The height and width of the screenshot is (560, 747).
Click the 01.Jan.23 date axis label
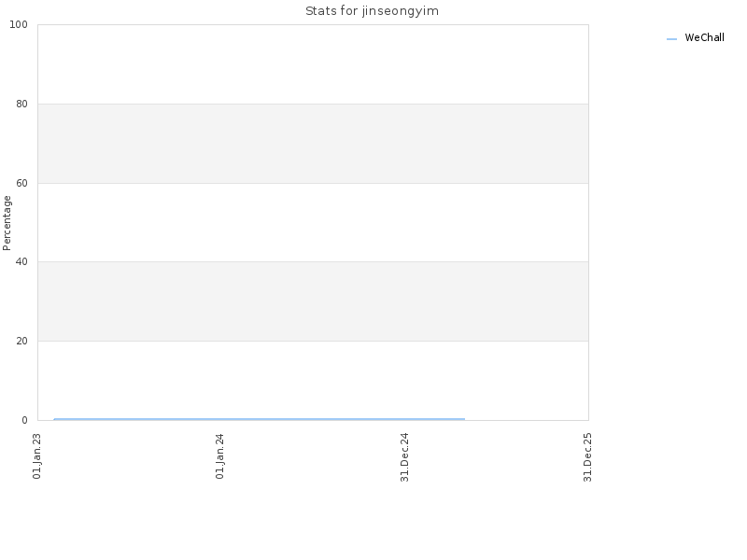pyautogui.click(x=36, y=455)
